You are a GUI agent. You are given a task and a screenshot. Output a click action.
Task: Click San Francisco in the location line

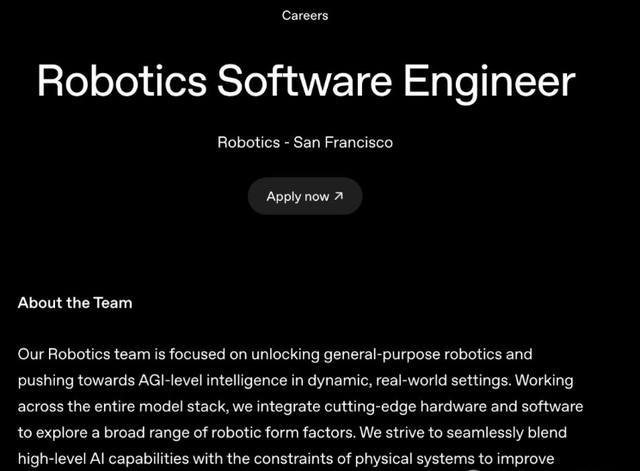pyautogui.click(x=343, y=142)
